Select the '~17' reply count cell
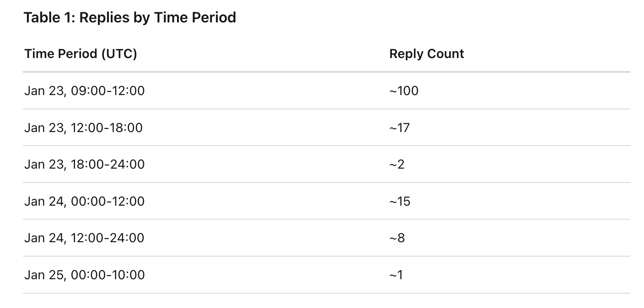 (399, 127)
